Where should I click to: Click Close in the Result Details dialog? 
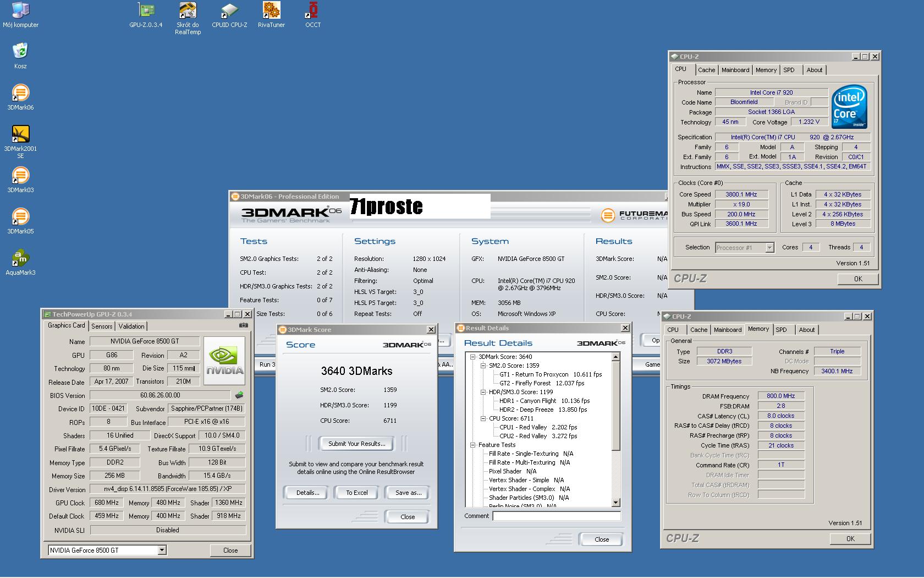tap(602, 539)
